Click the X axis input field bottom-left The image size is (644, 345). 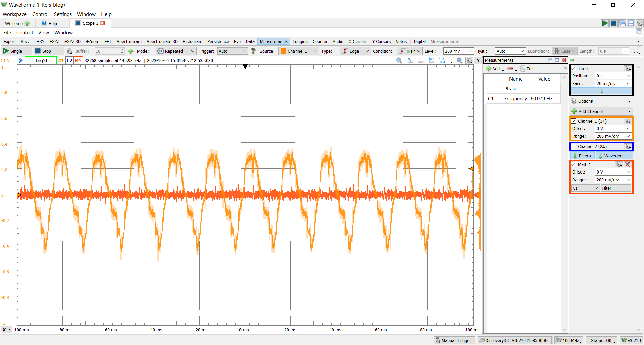(x=4, y=330)
